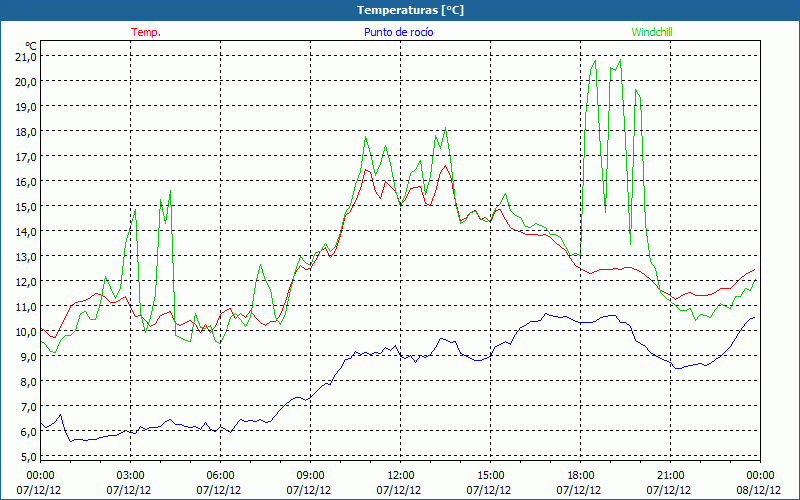Click the 21:00 time axis label
This screenshot has height=500, width=800.
coord(670,476)
